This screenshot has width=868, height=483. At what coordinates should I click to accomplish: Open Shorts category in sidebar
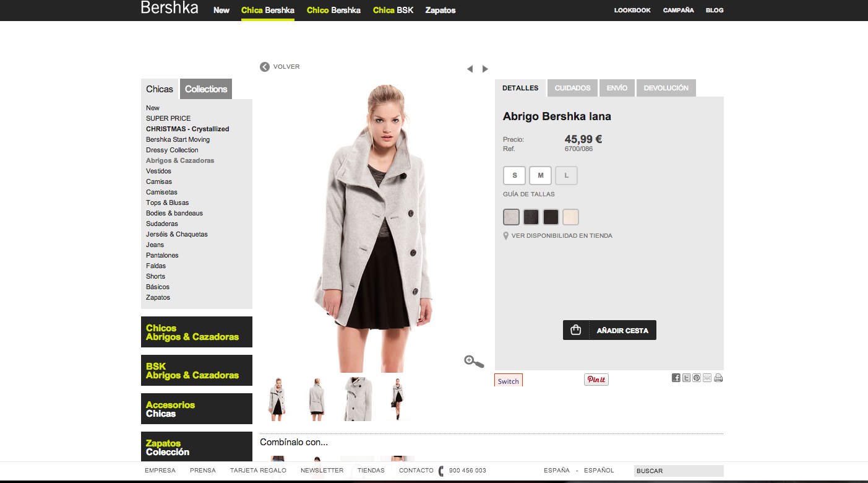point(156,276)
